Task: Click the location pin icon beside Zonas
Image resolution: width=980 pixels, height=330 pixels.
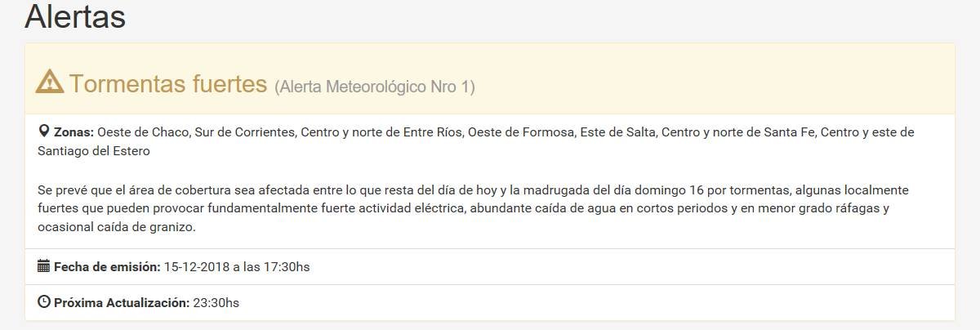Action: tap(44, 132)
